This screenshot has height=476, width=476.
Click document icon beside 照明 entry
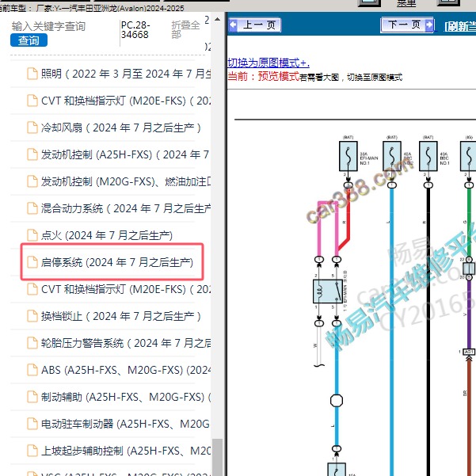(32, 74)
